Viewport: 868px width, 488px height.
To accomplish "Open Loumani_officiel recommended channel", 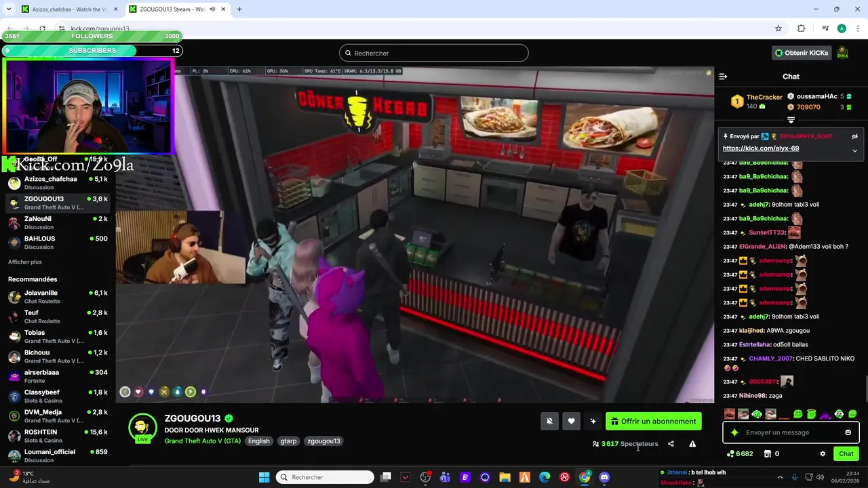I will click(x=58, y=455).
